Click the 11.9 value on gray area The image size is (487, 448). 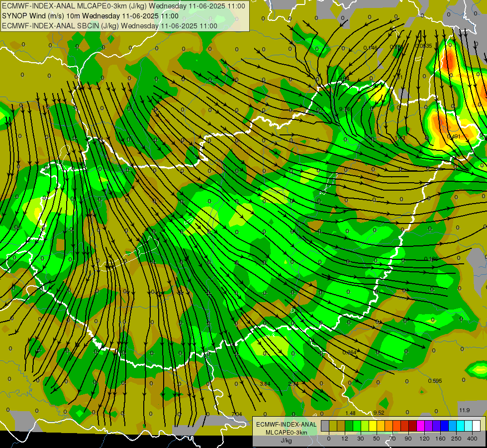point(465,410)
